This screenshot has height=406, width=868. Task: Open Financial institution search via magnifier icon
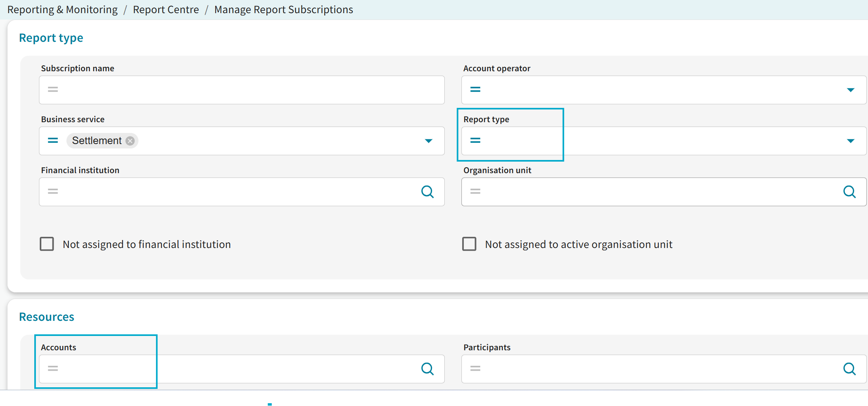pos(428,192)
